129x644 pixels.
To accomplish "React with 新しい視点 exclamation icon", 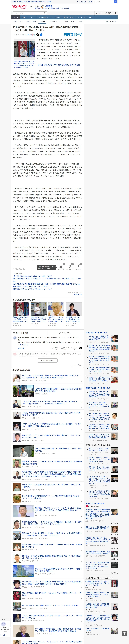I will [79, 267].
